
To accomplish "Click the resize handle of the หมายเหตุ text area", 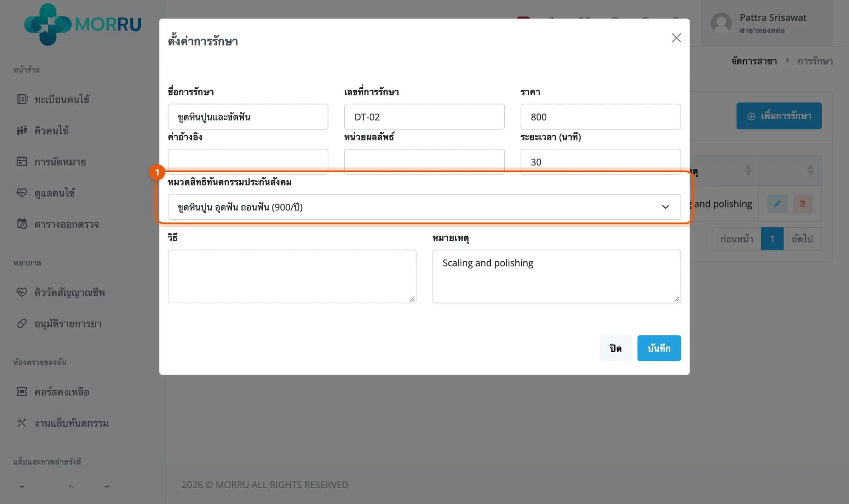I will [x=677, y=299].
